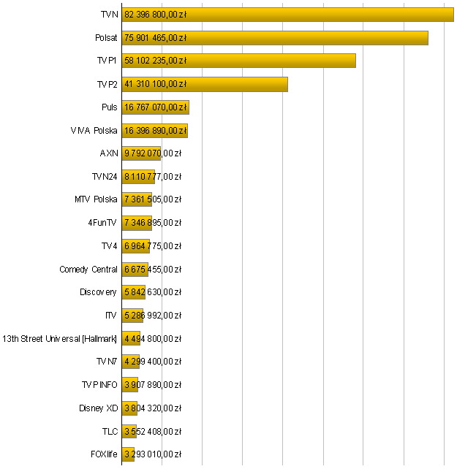Select the Polsat bar
Image resolution: width=476 pixels, height=469 pixels.
pos(275,38)
